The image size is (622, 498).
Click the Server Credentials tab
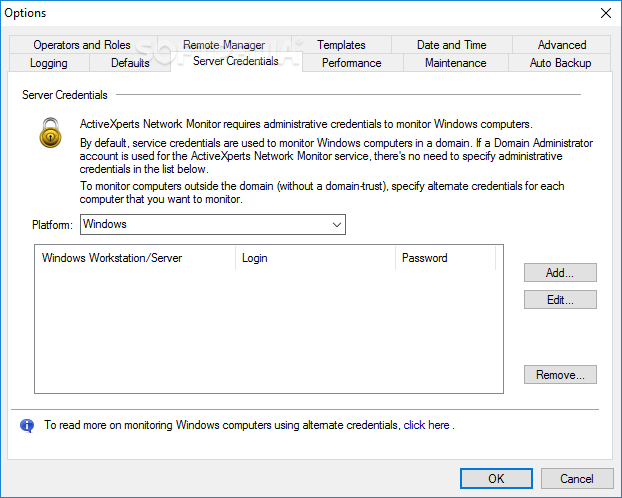pos(236,61)
